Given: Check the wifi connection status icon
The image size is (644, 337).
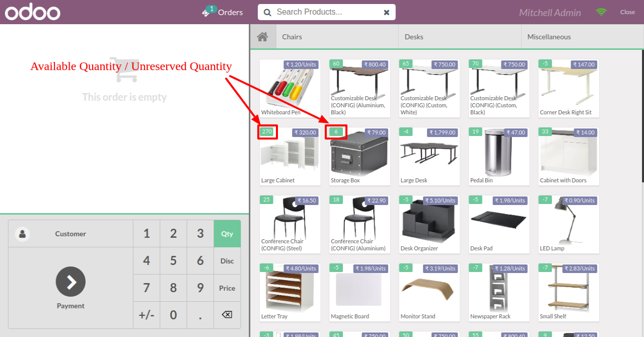Looking at the screenshot, I should (601, 12).
